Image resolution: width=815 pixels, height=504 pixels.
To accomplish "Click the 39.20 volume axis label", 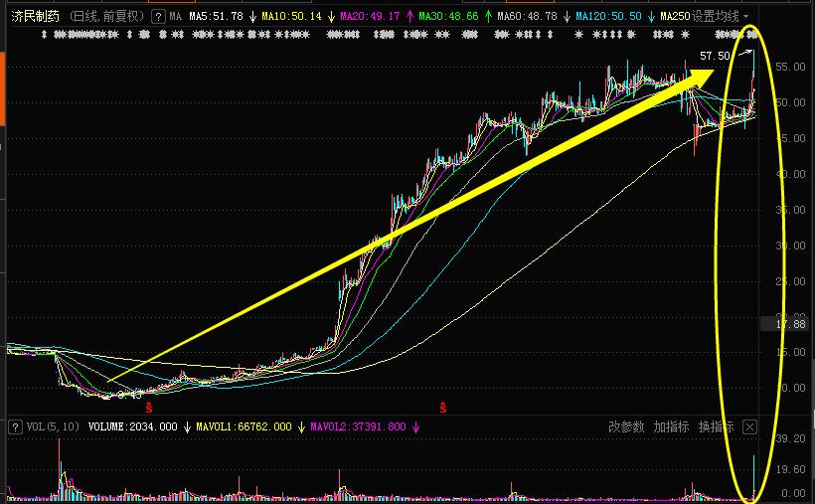I will click(790, 439).
